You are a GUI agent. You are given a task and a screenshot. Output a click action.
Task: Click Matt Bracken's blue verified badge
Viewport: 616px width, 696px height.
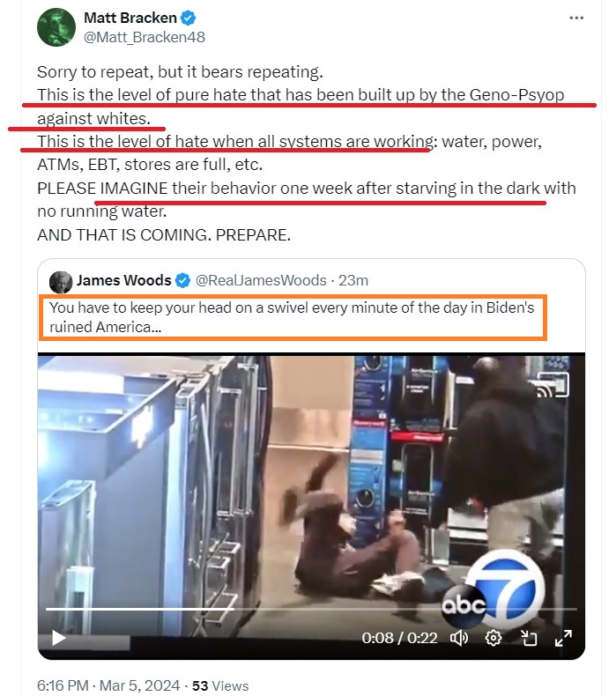pyautogui.click(x=188, y=19)
